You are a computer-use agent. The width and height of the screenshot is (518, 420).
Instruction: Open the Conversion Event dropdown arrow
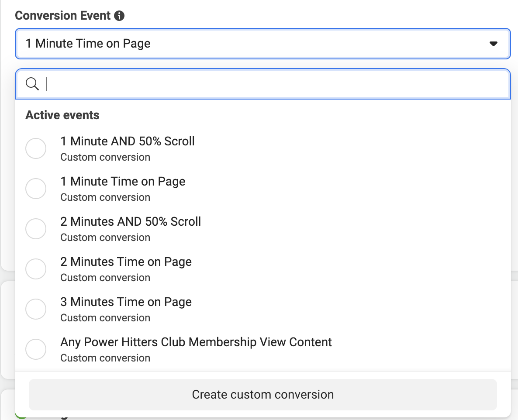click(493, 44)
